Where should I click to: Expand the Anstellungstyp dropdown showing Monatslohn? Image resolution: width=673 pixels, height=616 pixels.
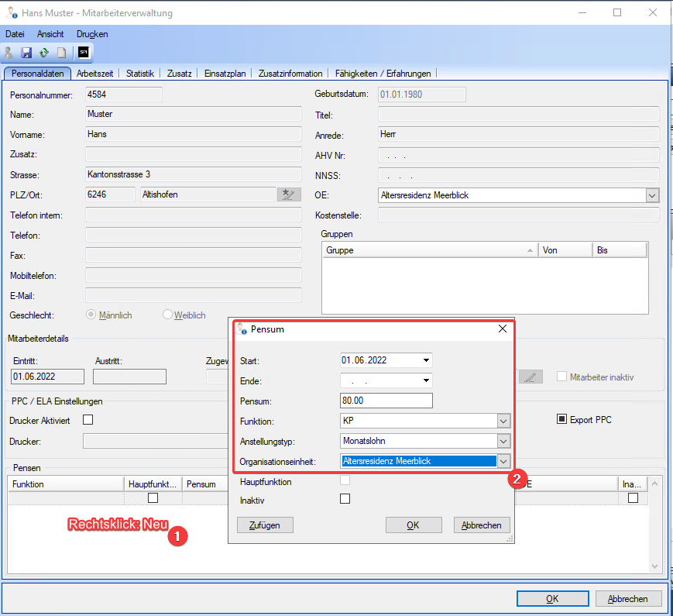click(503, 441)
